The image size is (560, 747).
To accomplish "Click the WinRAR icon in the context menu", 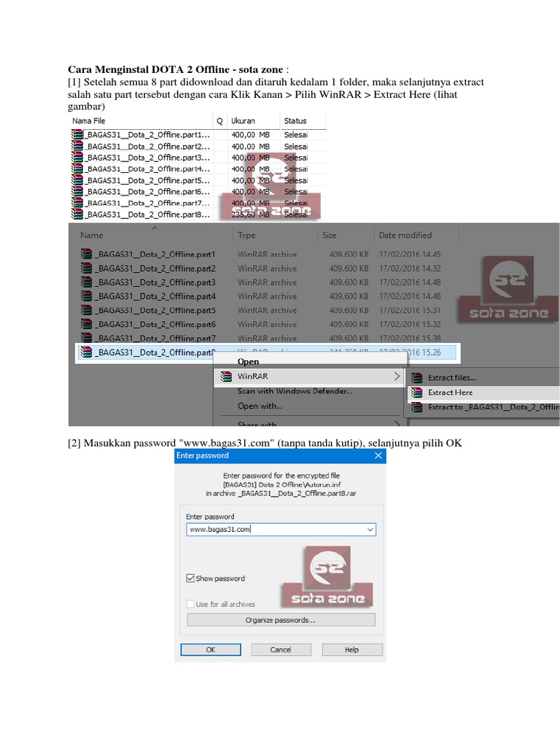I will pos(226,376).
